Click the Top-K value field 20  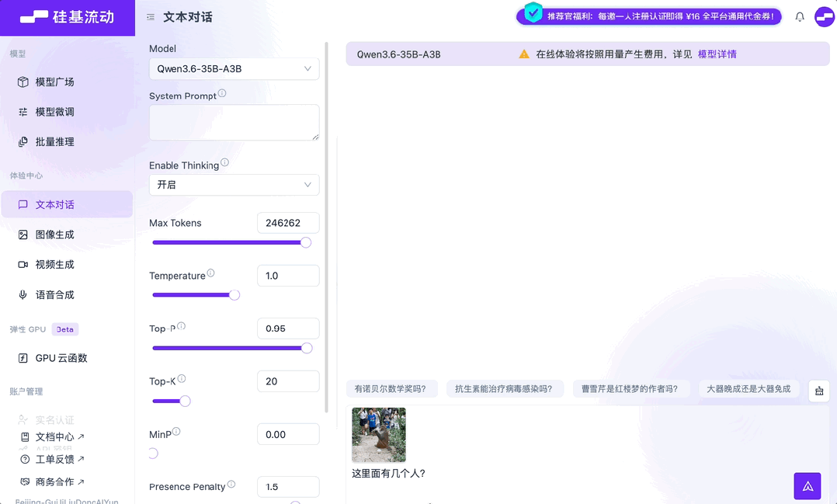point(288,381)
